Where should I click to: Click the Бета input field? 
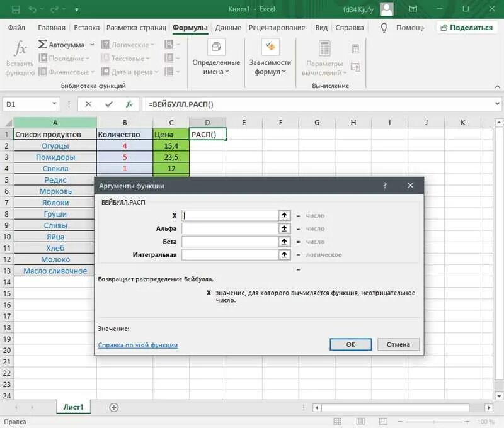(x=230, y=242)
